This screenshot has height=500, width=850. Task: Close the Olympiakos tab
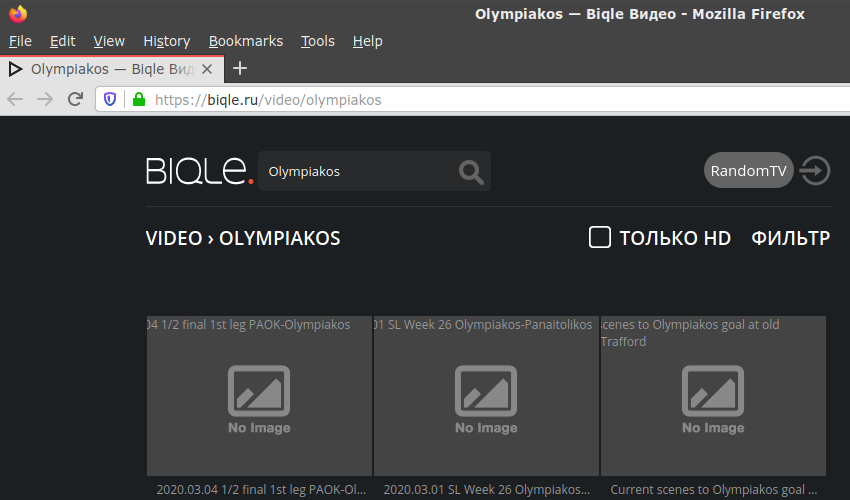tap(207, 69)
